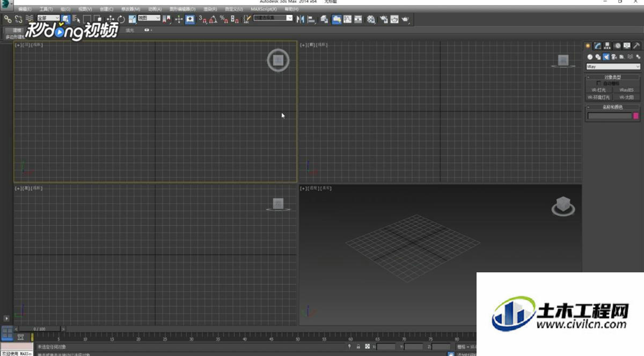Viewport: 644px width, 356px height.
Task: Open the Material Editor icon
Action: tap(371, 19)
